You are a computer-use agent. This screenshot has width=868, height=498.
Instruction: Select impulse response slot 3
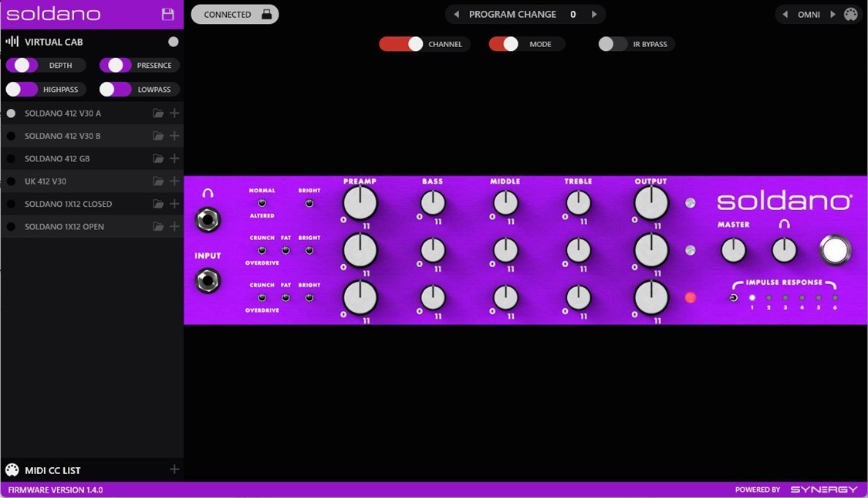coord(785,298)
